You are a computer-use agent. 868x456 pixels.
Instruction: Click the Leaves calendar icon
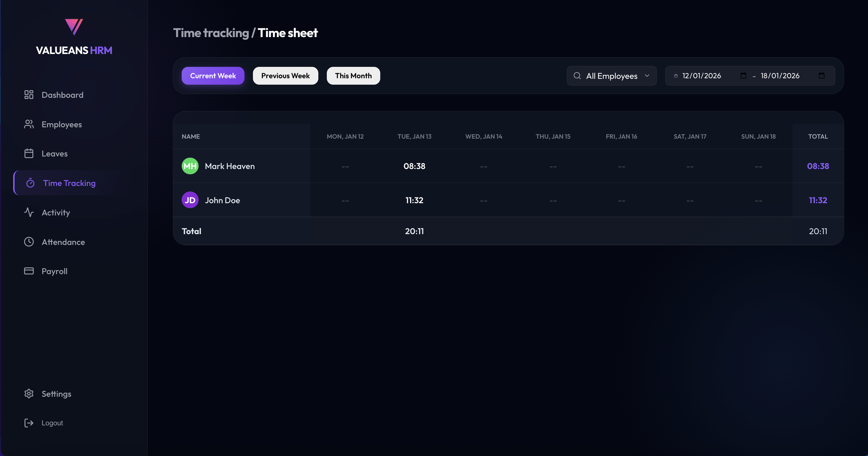pos(29,154)
